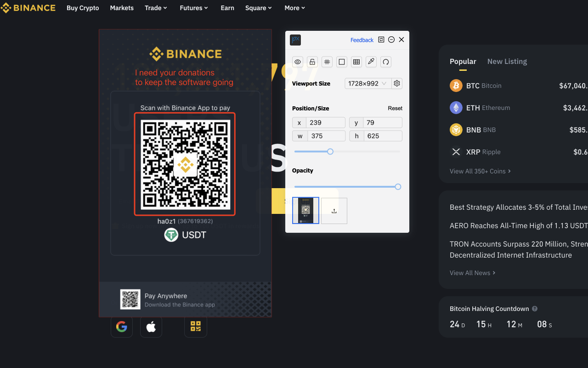Click the px extension logo icon
This screenshot has height=368, width=588.
click(x=295, y=40)
